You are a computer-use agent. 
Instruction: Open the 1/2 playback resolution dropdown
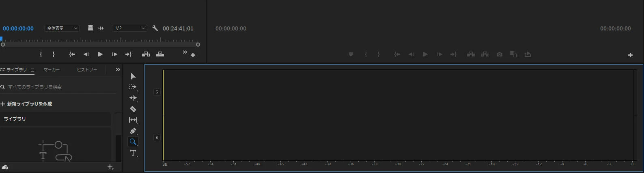(129, 28)
